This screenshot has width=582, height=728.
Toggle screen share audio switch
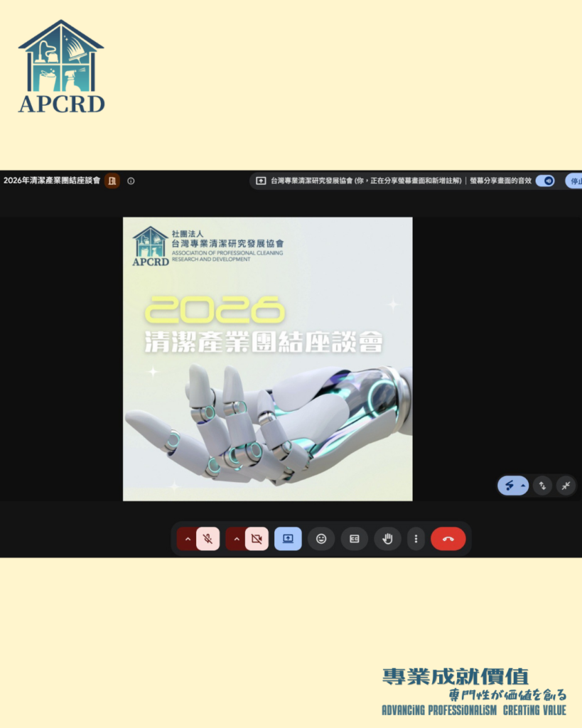pyautogui.click(x=545, y=181)
